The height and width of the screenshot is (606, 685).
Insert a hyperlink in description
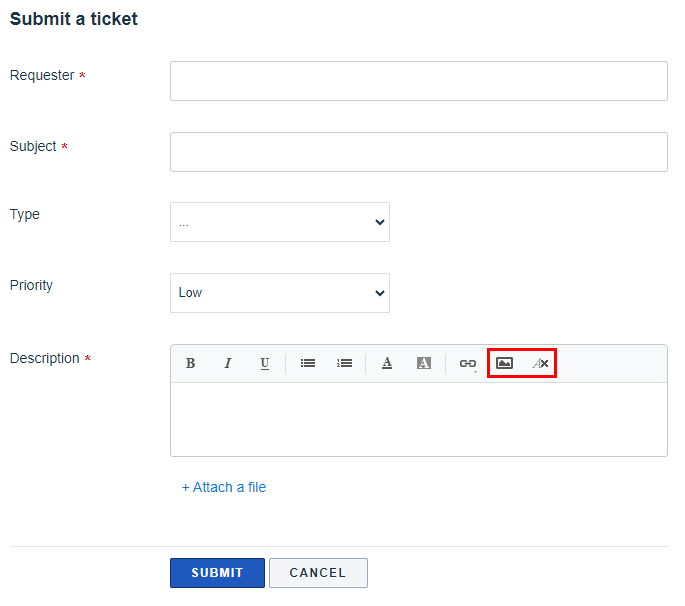click(467, 363)
